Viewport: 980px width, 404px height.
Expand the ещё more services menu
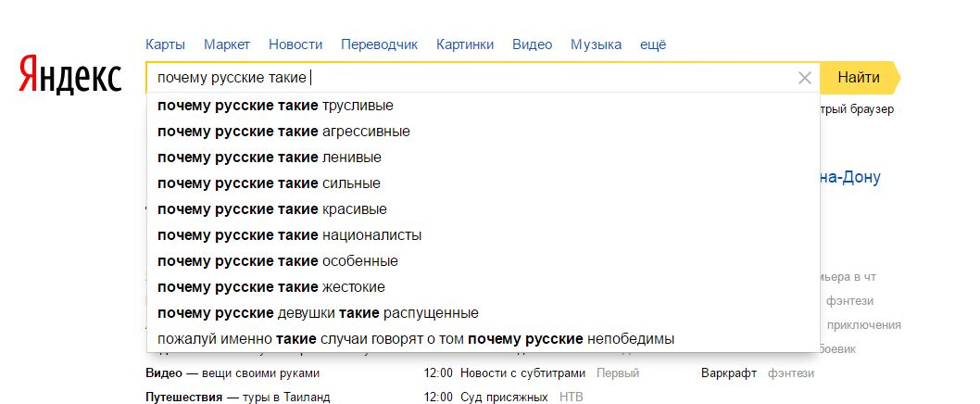point(652,44)
